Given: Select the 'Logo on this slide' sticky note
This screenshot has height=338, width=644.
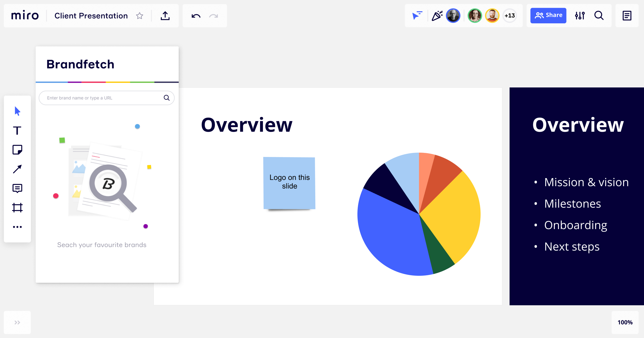Looking at the screenshot, I should tap(289, 183).
